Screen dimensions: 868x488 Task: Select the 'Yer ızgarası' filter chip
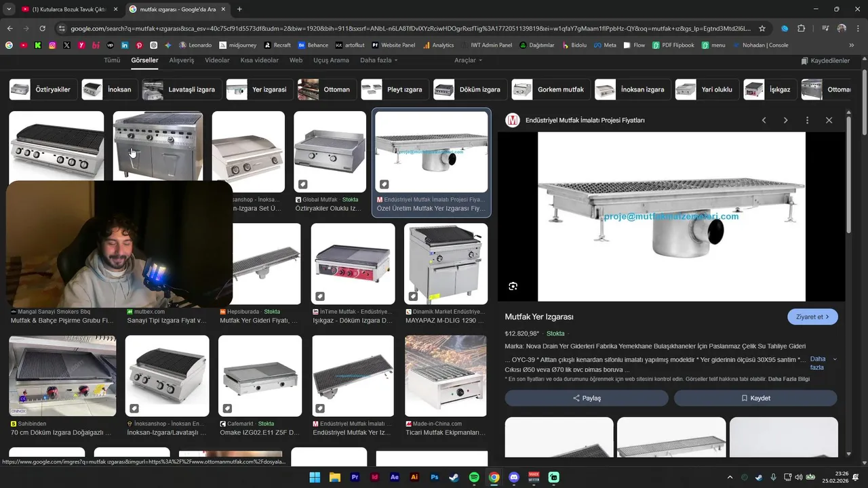tap(259, 89)
